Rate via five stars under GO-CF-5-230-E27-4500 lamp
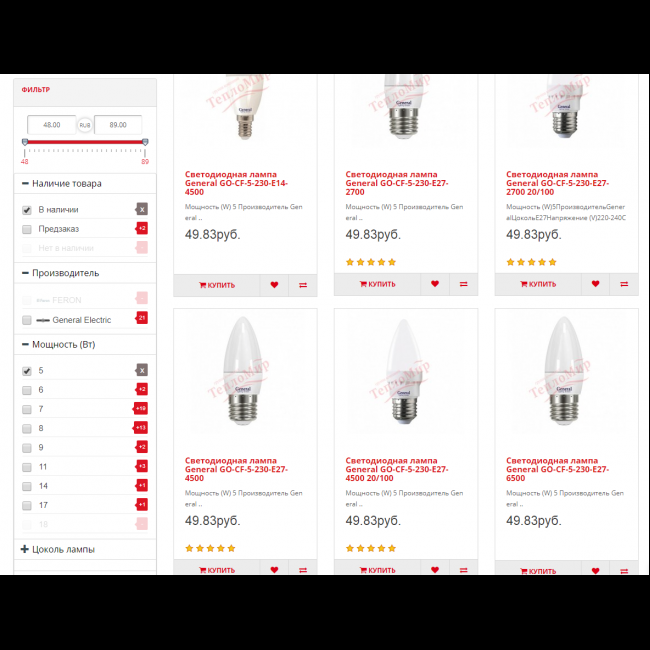650x650 pixels. pos(210,548)
